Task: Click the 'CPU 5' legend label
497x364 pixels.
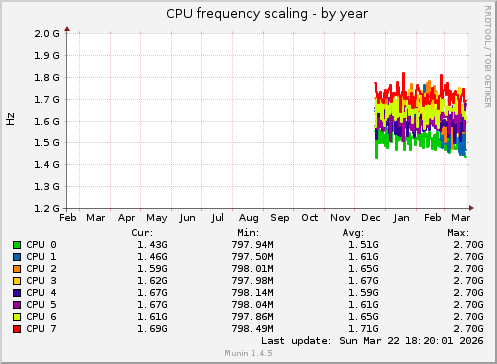Action: pos(41,305)
